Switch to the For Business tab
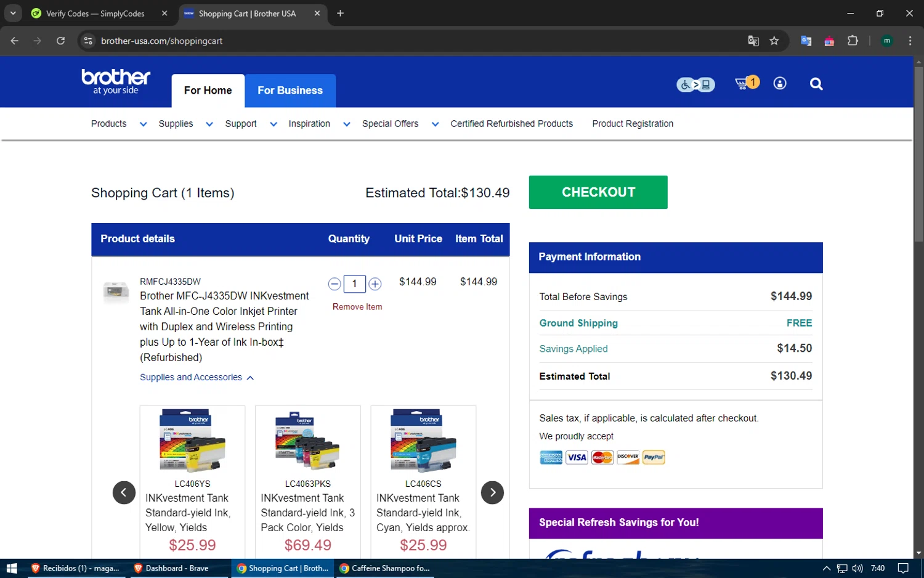This screenshot has width=924, height=578. (290, 91)
